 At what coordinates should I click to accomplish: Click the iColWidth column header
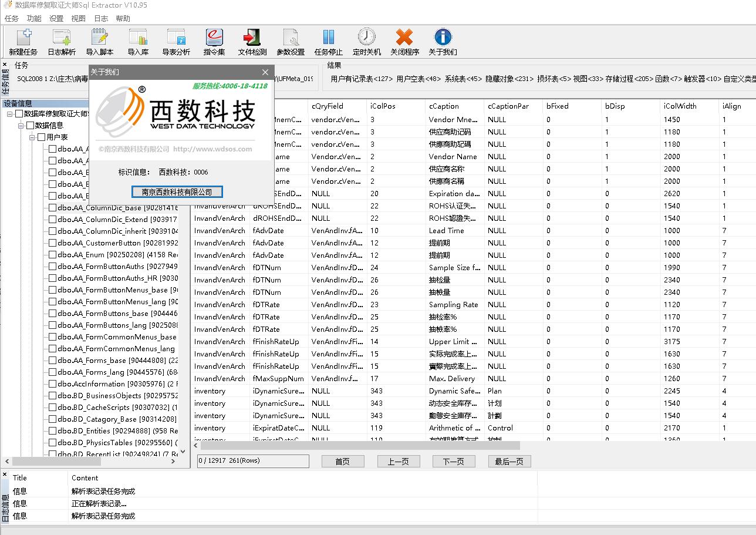[689, 106]
